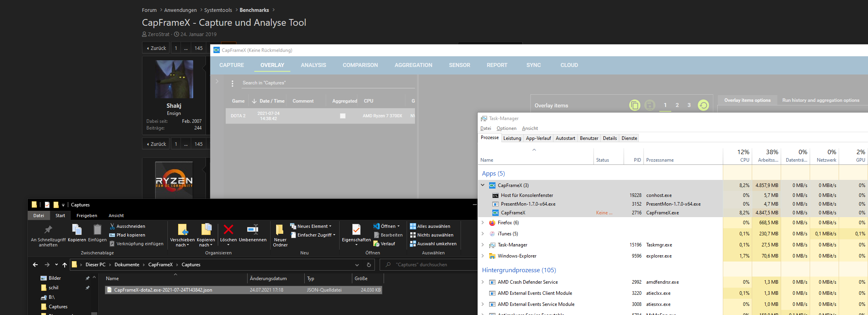This screenshot has width=868, height=315.
Task: Click Firefox icon in Task-Manager list
Action: coord(492,223)
